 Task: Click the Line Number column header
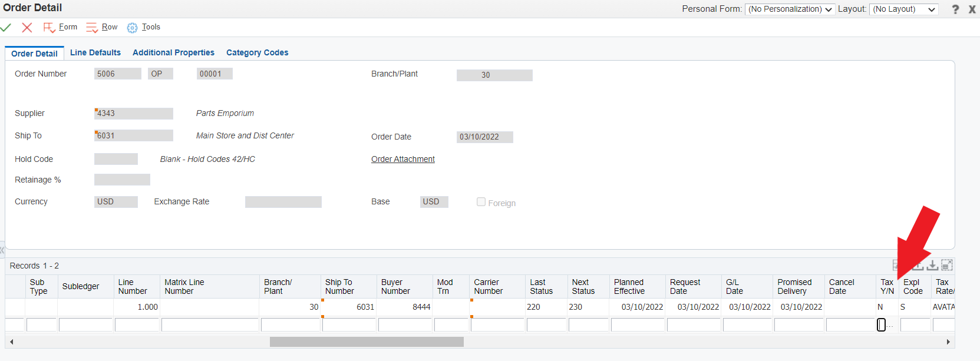[137, 287]
